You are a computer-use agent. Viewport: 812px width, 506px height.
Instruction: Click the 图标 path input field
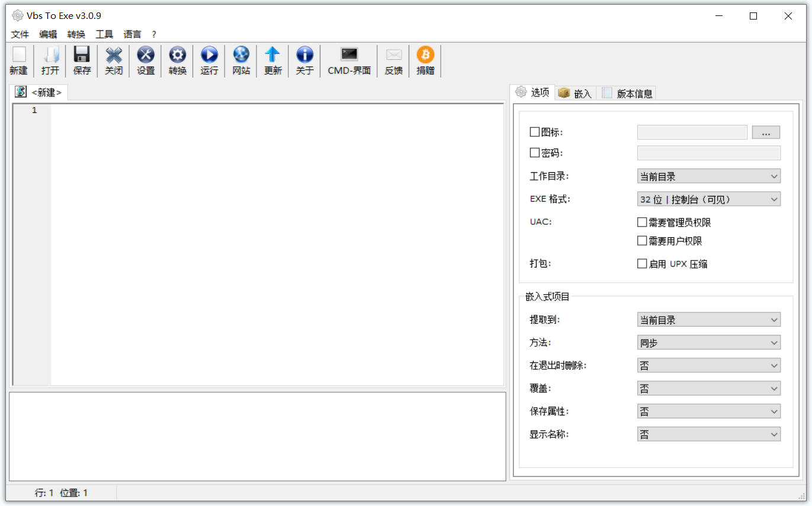pos(692,133)
